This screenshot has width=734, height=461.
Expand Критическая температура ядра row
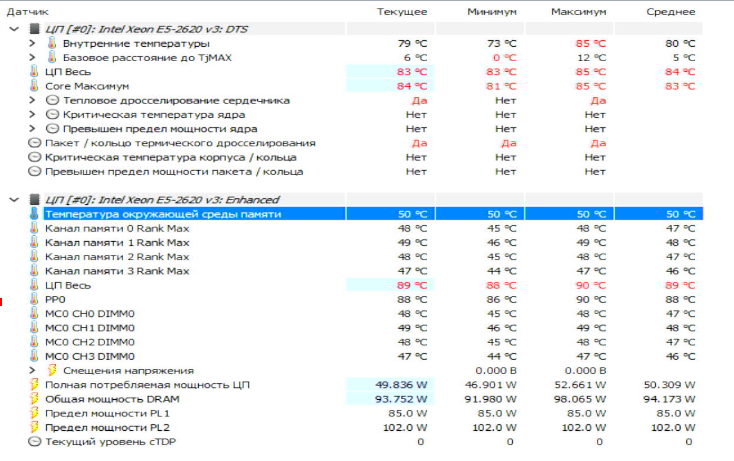(x=32, y=115)
